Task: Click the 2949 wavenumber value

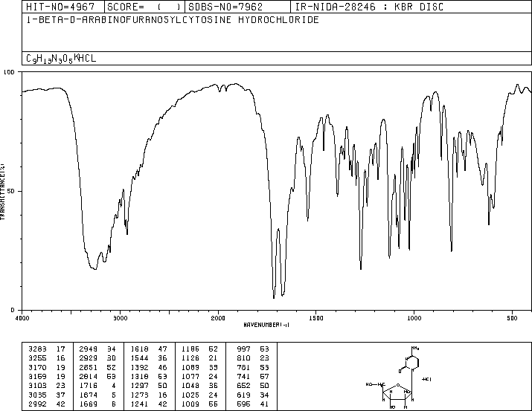Action: pos(89,349)
